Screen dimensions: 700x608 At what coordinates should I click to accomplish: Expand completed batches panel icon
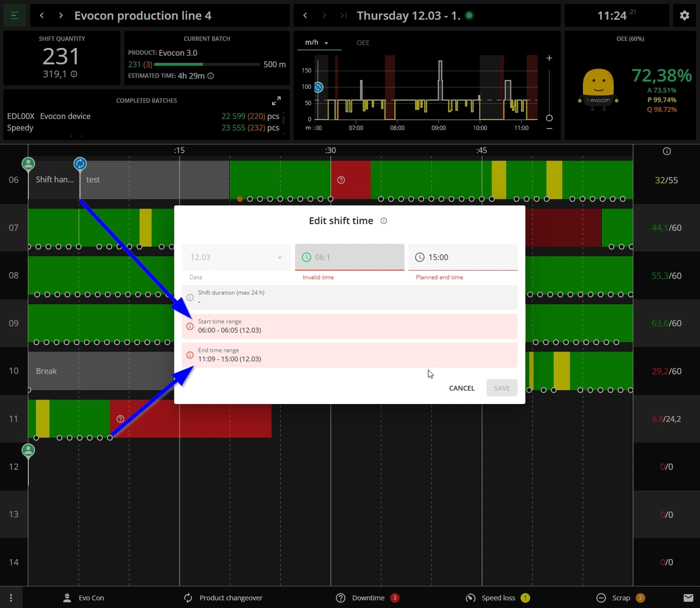(x=276, y=100)
